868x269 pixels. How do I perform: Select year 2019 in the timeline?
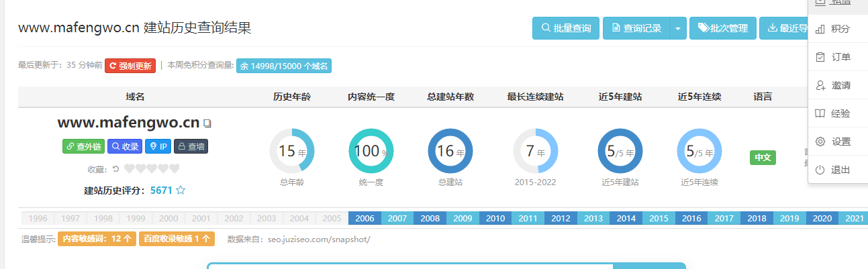click(x=789, y=218)
